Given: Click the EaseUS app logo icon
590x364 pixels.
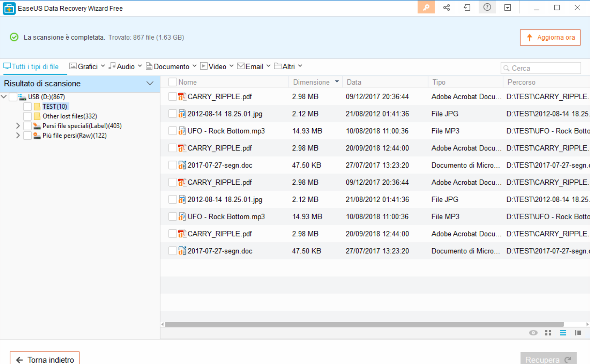Looking at the screenshot, I should coord(9,8).
